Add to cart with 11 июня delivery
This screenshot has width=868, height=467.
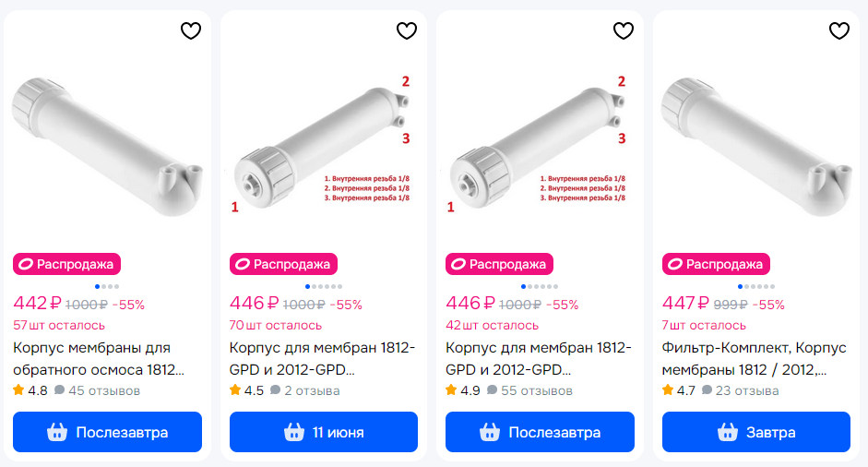pyautogui.click(x=324, y=432)
